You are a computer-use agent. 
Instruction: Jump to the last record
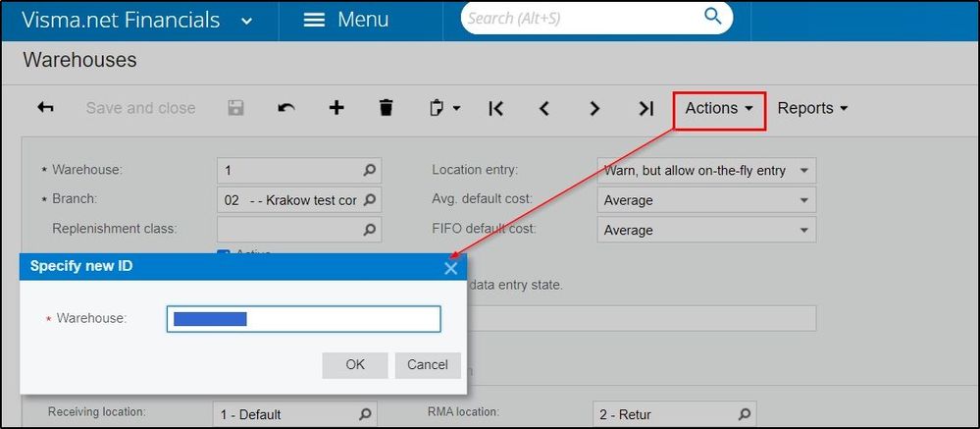[645, 108]
